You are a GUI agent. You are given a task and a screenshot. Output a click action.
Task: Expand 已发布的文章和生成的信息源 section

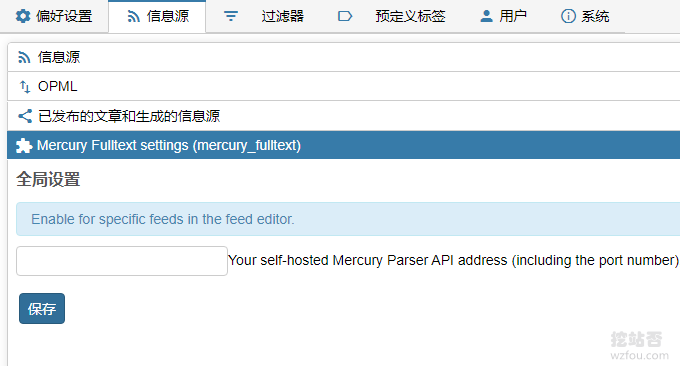343,116
